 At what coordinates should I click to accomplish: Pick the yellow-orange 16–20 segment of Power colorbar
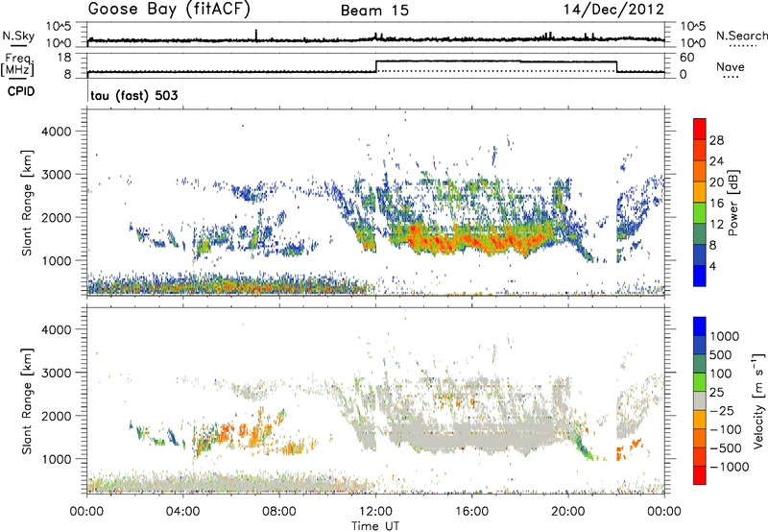click(700, 191)
